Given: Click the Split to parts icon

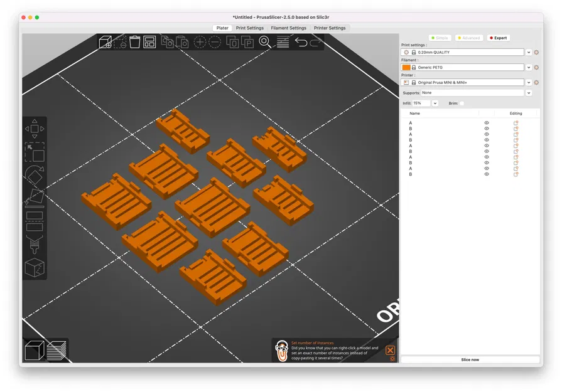Looking at the screenshot, I should (x=247, y=42).
